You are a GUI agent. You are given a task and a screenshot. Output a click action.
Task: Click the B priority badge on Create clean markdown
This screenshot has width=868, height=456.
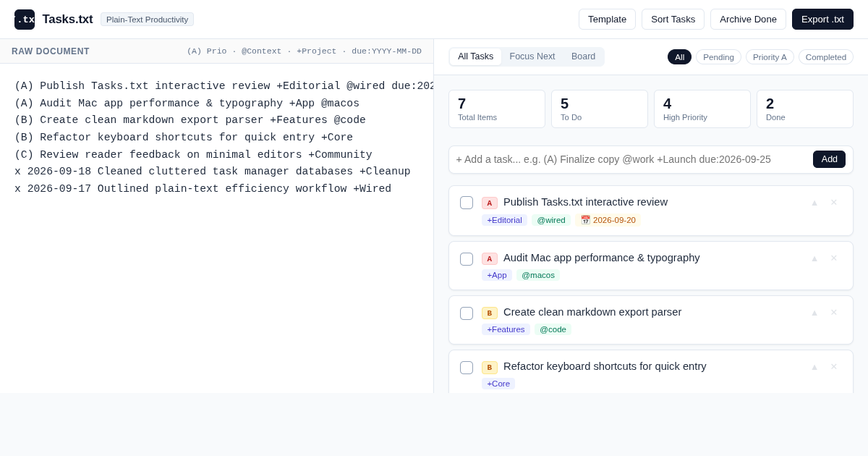pyautogui.click(x=490, y=313)
